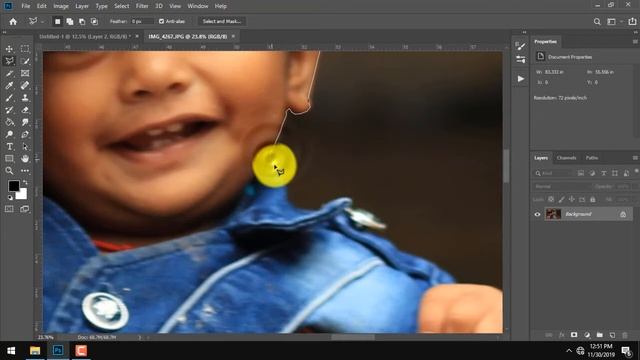The height and width of the screenshot is (360, 640).
Task: Open the Adjustments panel sliders icon
Action: [520, 60]
